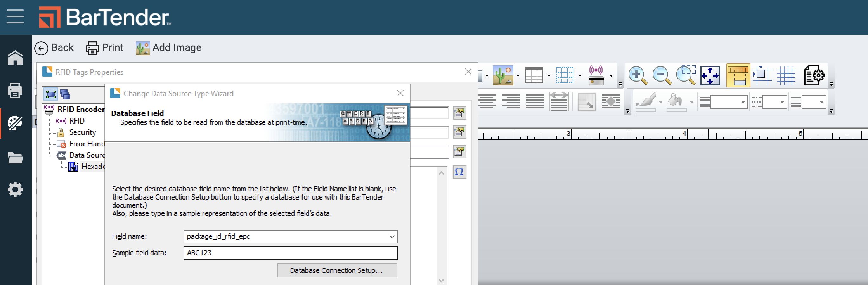Screen dimensions: 868x285
Task: Open the printer icon in the sidebar
Action: 15,90
